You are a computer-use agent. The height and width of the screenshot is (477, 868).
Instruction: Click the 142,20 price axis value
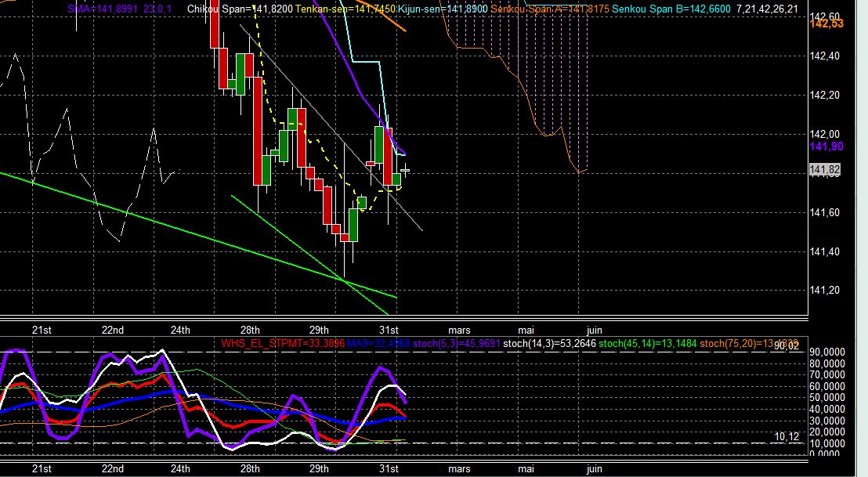pyautogui.click(x=824, y=96)
